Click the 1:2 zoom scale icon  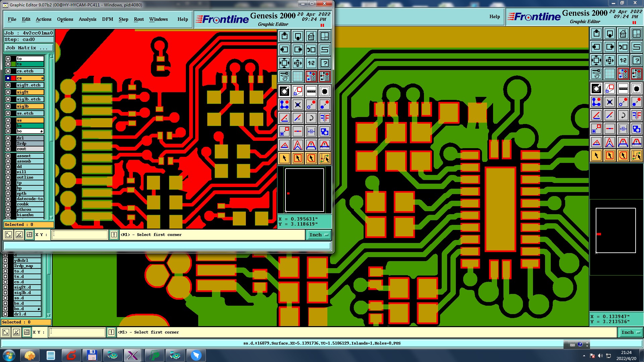pyautogui.click(x=311, y=63)
